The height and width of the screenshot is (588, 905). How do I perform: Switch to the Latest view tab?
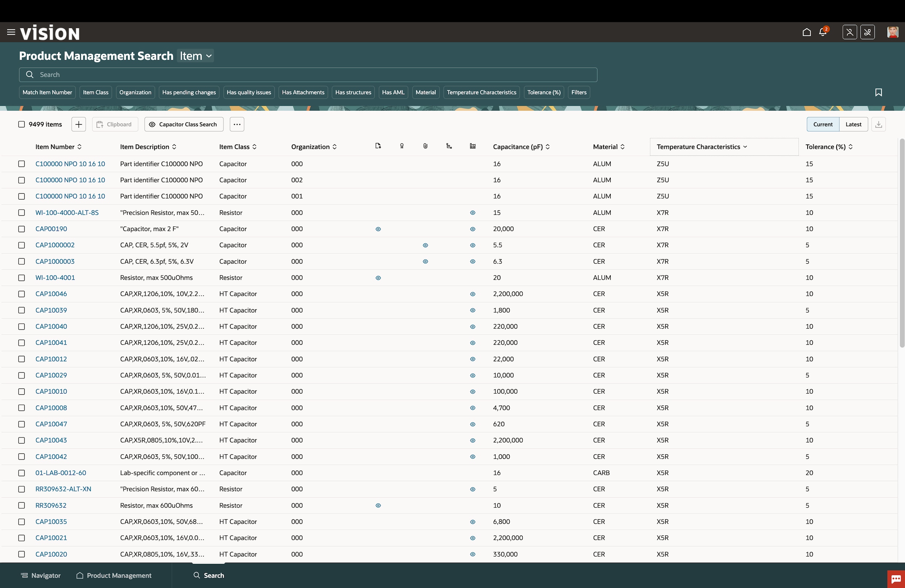853,124
